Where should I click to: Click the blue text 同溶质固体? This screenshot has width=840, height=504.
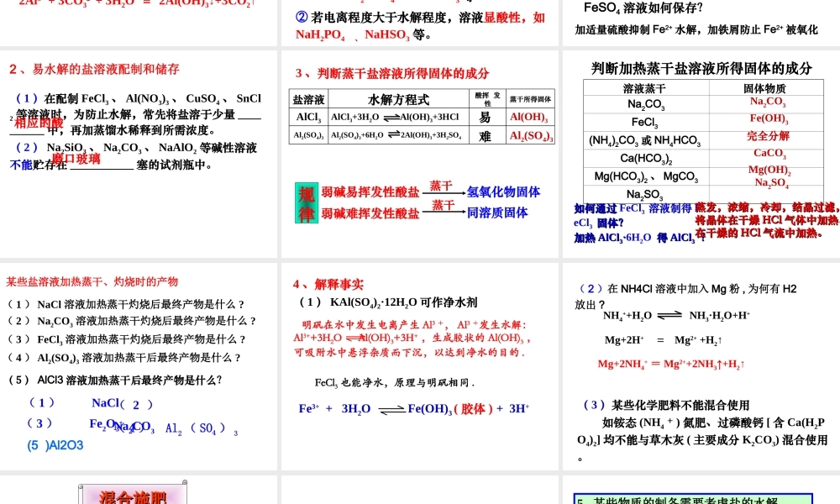click(497, 213)
